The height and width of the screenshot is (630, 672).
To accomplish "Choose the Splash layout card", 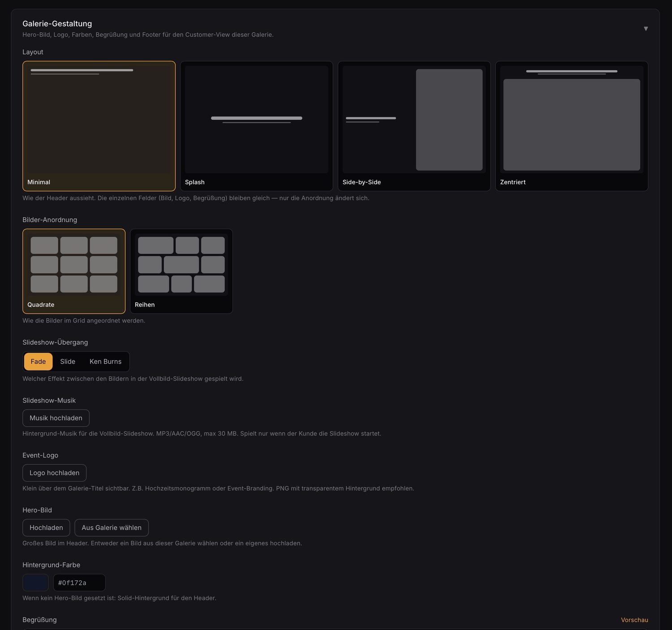I will click(256, 126).
